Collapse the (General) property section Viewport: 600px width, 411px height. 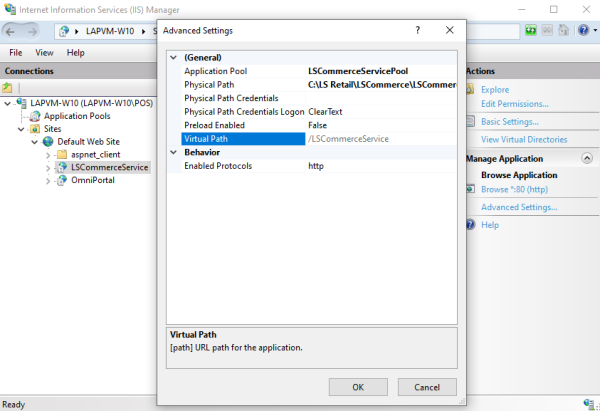pos(174,57)
